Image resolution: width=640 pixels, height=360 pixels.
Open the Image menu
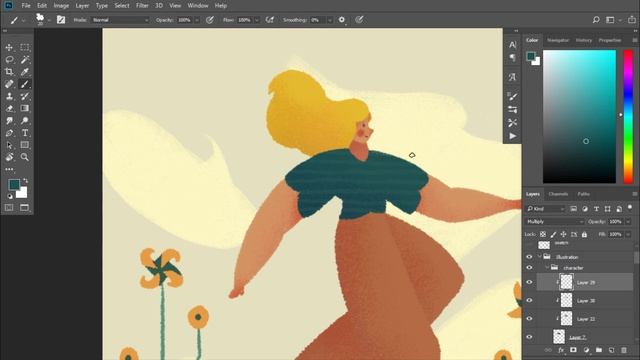tap(61, 6)
